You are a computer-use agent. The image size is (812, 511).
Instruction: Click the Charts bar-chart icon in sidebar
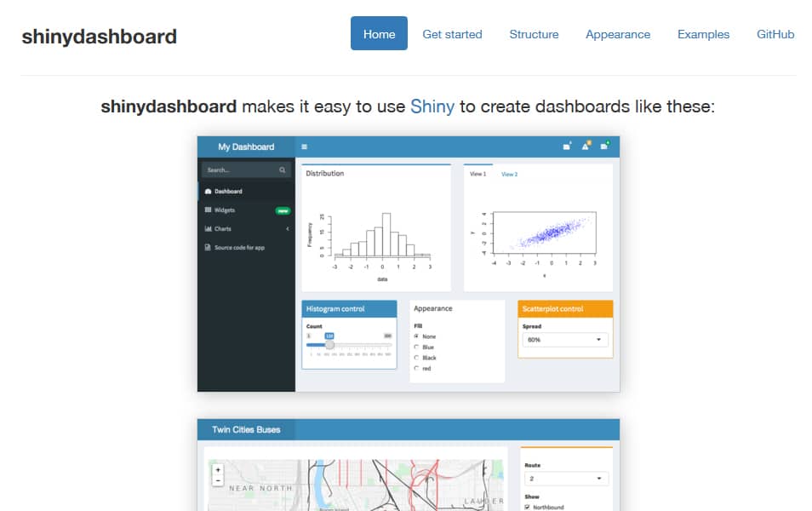click(x=209, y=228)
